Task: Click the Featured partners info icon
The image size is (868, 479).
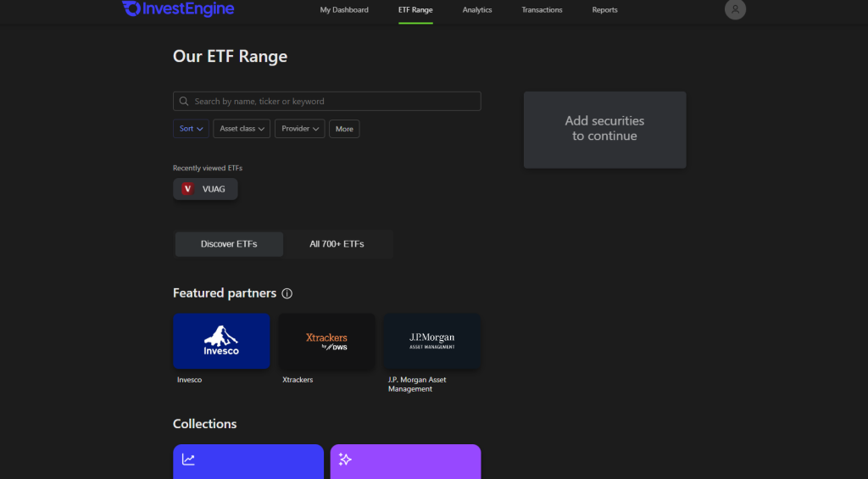Action: [x=287, y=293]
